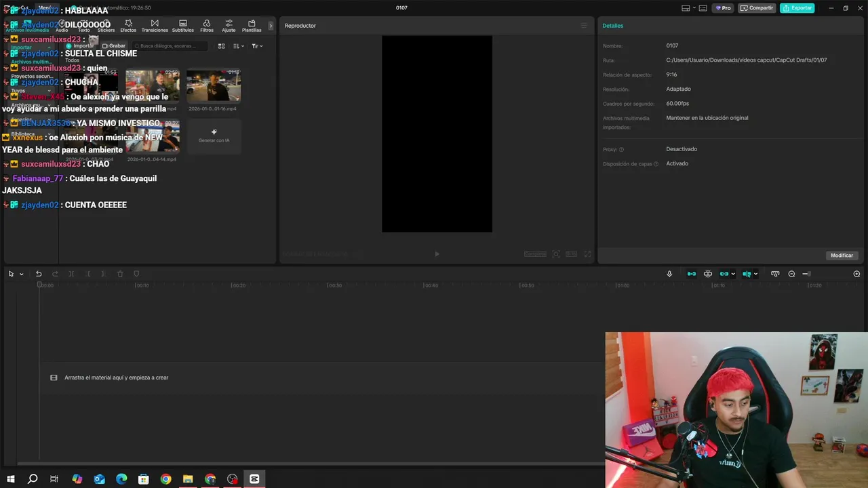
Task: Open preview axis options dropdown
Action: [755, 274]
